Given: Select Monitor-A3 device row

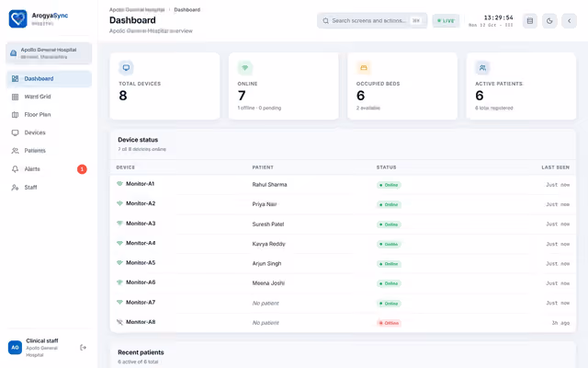Looking at the screenshot, I should (x=343, y=224).
